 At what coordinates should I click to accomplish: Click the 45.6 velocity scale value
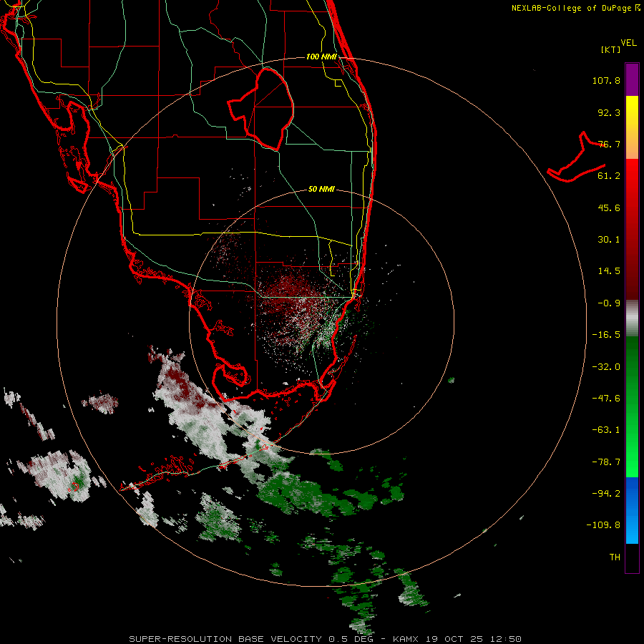pos(609,208)
